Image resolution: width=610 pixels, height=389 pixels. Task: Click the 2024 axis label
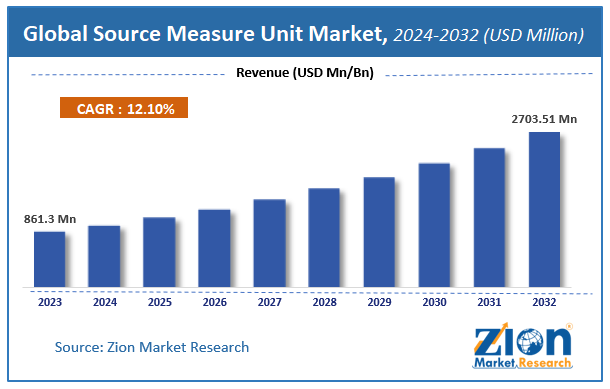coord(105,302)
